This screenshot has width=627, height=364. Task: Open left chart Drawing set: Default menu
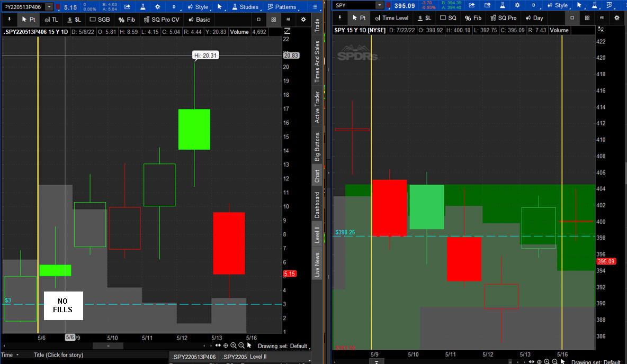(283, 346)
